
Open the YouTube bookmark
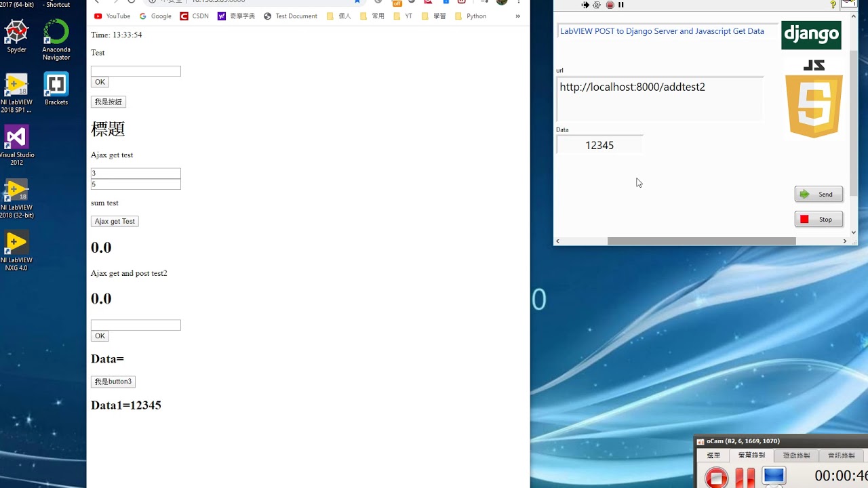(113, 16)
